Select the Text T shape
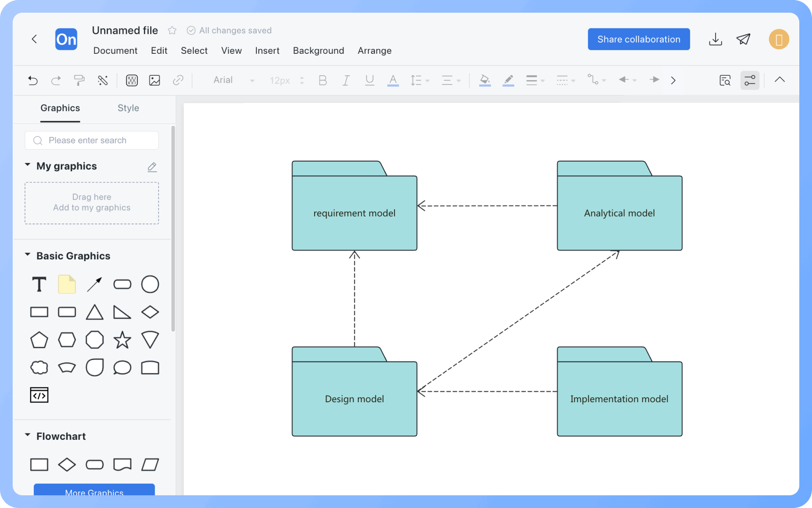 tap(39, 284)
